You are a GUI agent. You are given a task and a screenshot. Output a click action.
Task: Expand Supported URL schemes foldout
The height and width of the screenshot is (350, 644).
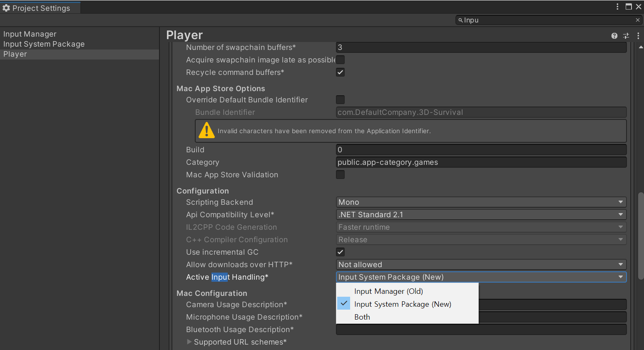pos(189,342)
